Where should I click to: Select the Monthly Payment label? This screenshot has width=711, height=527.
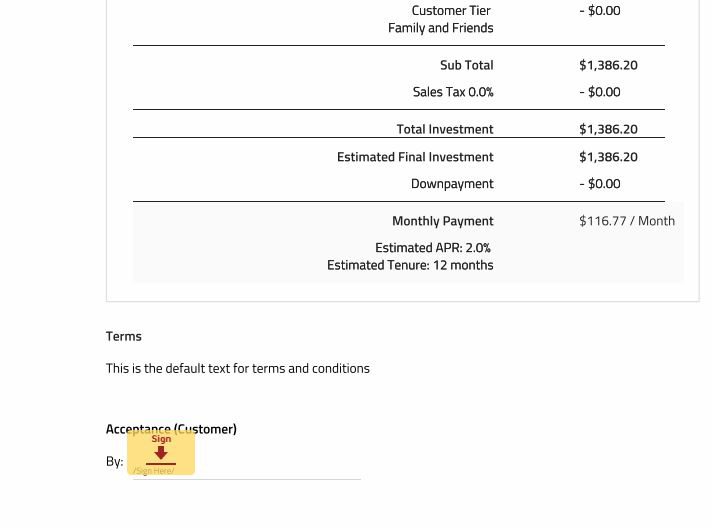(443, 221)
